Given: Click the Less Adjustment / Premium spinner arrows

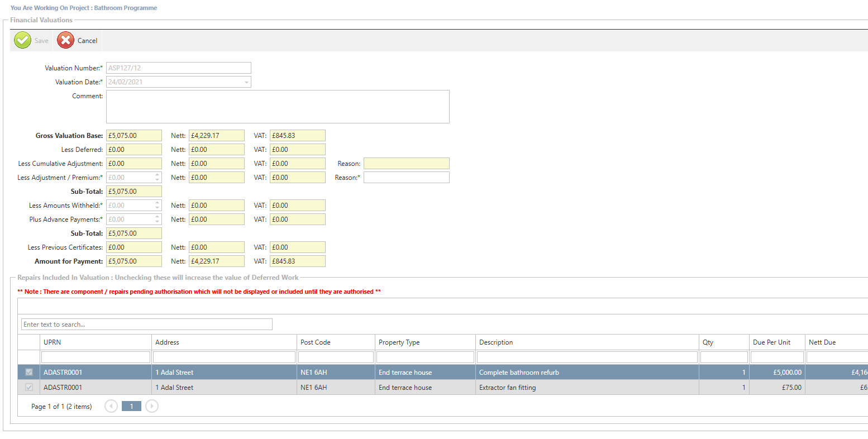Looking at the screenshot, I should (158, 177).
